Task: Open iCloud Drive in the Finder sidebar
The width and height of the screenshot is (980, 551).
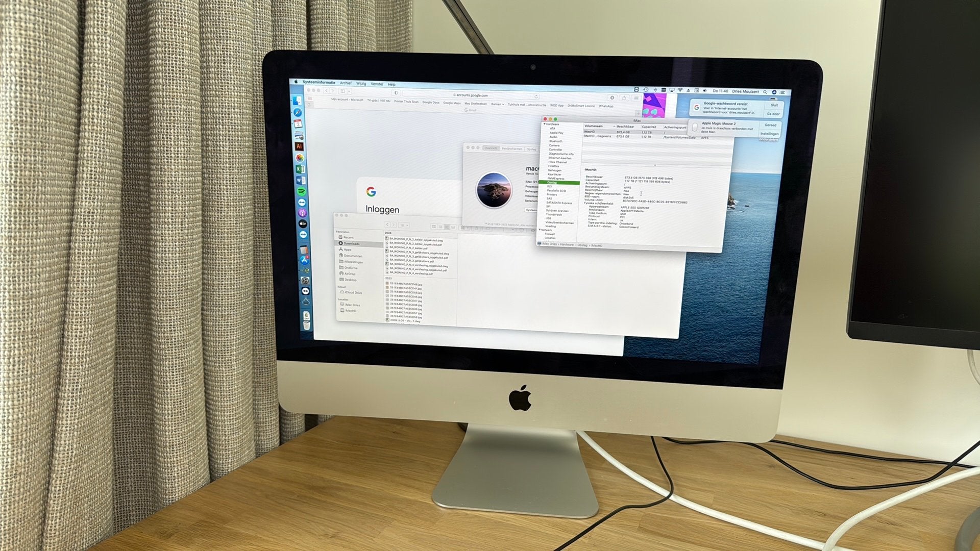Action: pos(353,292)
